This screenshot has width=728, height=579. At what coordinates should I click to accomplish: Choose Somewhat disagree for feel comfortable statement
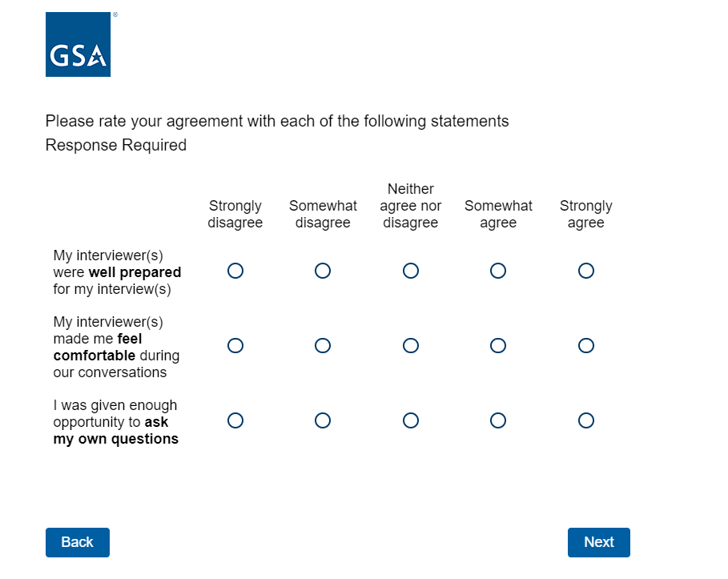click(x=323, y=345)
